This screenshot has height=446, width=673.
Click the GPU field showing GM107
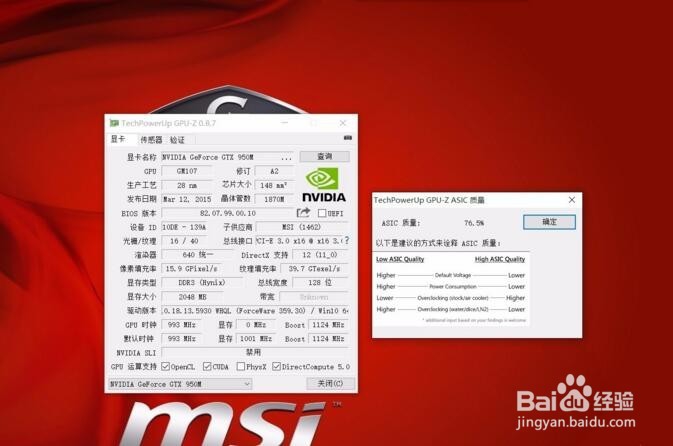[187, 171]
